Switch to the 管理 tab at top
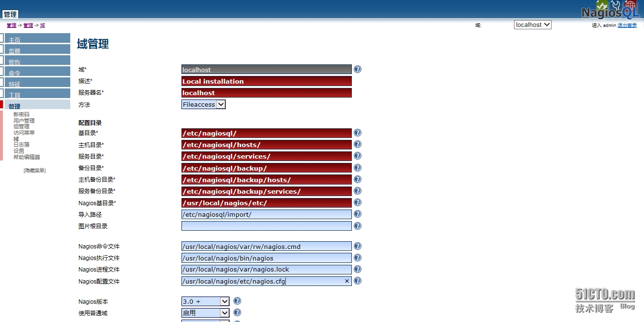644x322 pixels. (10, 14)
